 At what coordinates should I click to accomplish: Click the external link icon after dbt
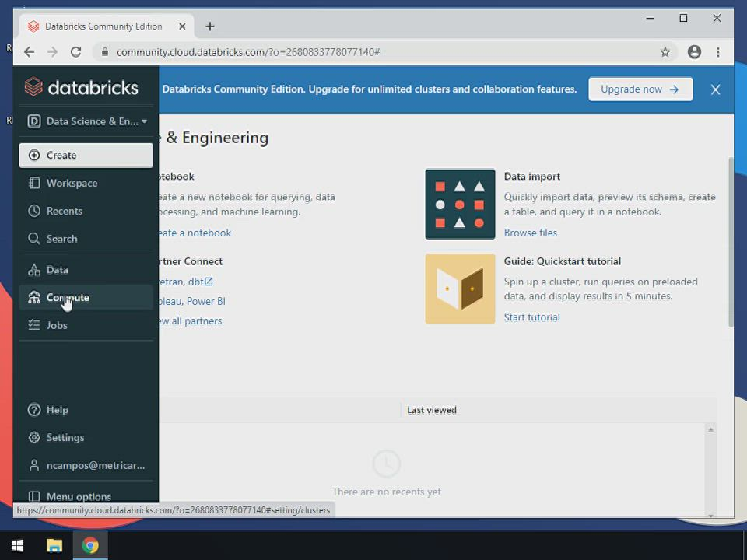[209, 282]
